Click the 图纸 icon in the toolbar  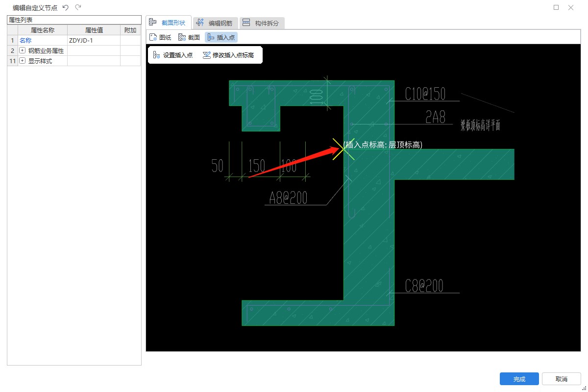[x=153, y=37]
